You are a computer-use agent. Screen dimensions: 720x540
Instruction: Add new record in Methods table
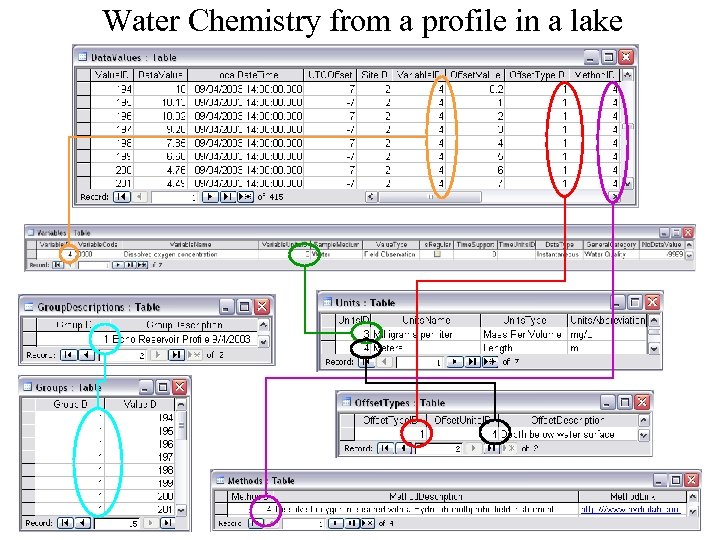367,523
